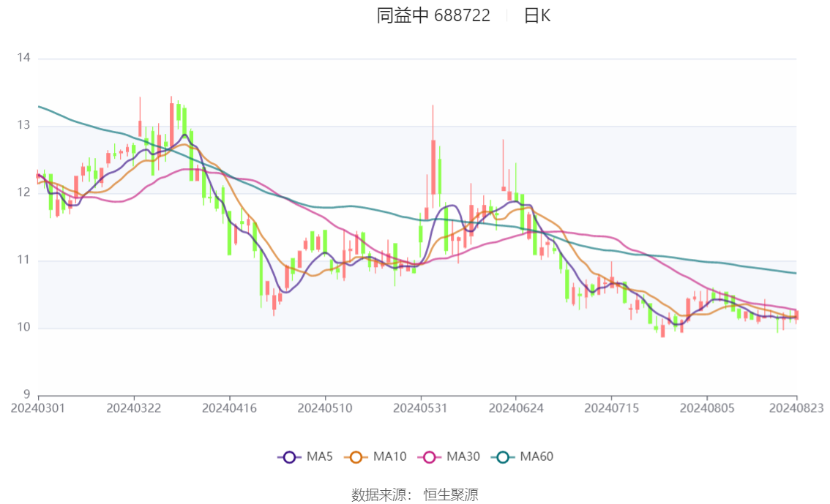This screenshot has height=504, width=830.
Task: Toggle the MA10 legend marker
Action: tap(356, 457)
